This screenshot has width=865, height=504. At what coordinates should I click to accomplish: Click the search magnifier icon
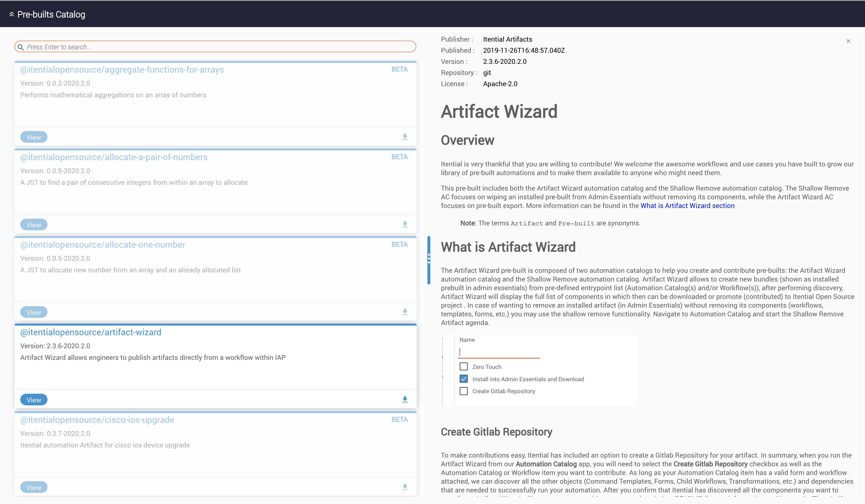21,47
